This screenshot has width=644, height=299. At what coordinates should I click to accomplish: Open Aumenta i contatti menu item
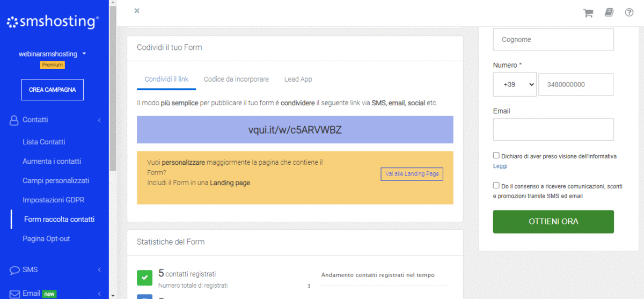tap(52, 162)
